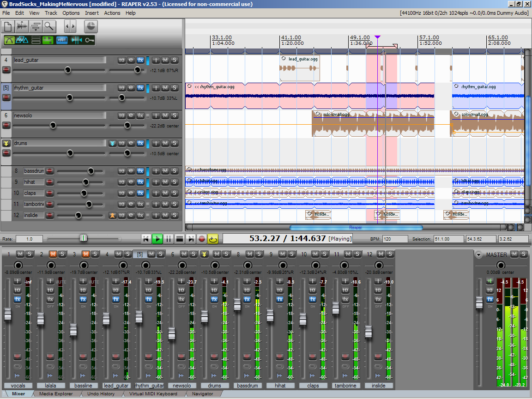Click drums folder compact arrow button
Viewport: 532px width, 399px height.
click(x=113, y=143)
